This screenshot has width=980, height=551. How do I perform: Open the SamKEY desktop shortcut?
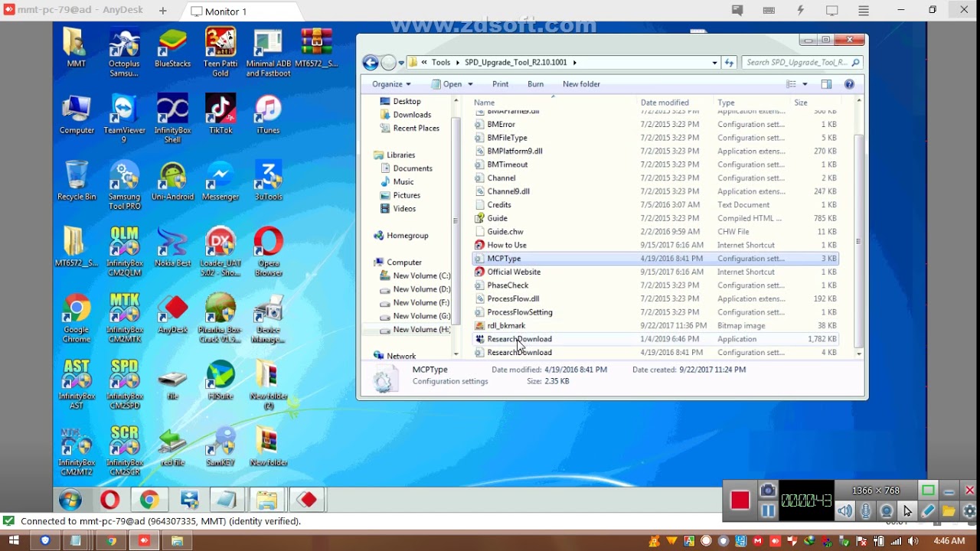click(220, 447)
